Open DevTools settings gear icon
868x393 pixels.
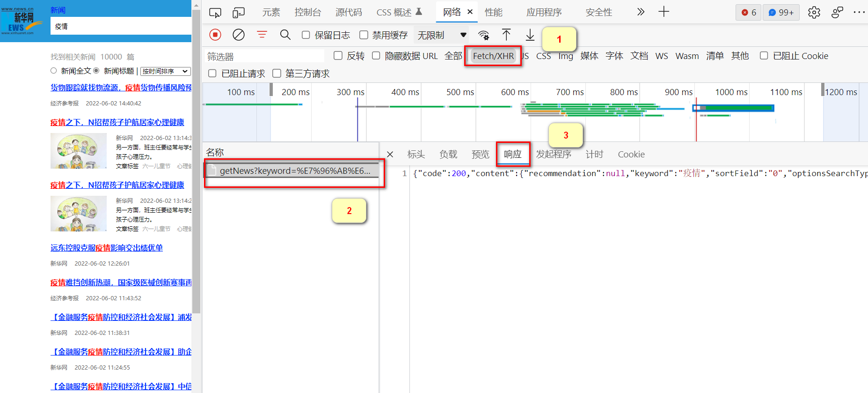click(x=814, y=12)
